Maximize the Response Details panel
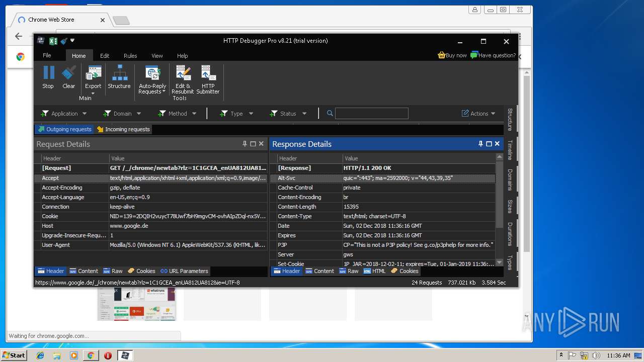The width and height of the screenshot is (644, 362). click(x=489, y=144)
